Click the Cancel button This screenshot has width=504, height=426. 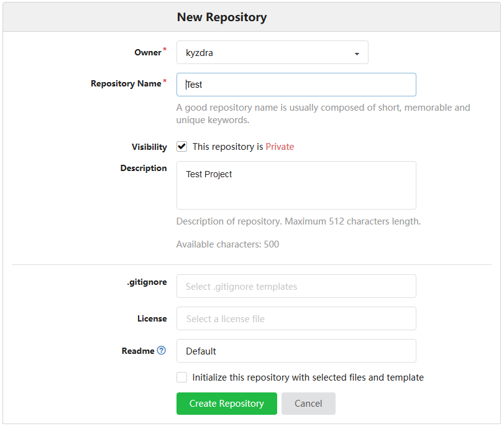pos(308,404)
